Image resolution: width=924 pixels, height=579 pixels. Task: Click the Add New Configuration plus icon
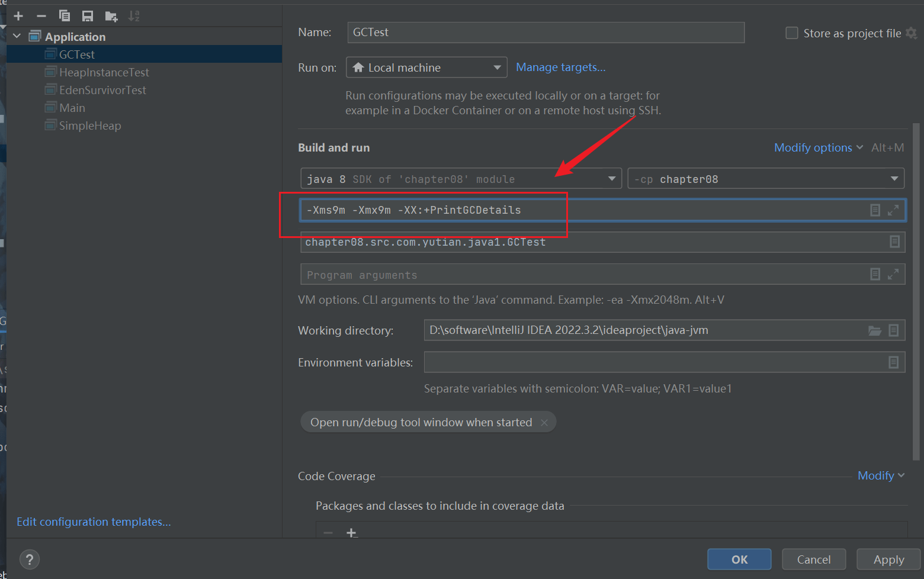click(18, 16)
